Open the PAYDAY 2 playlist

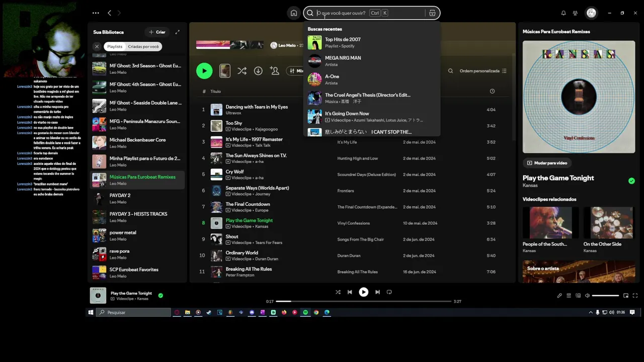[x=137, y=199]
